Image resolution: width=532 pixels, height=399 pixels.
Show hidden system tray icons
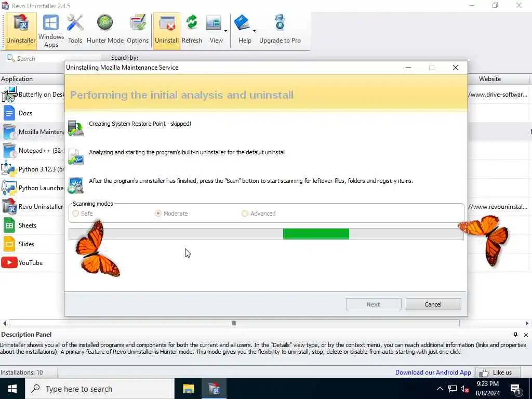440,389
